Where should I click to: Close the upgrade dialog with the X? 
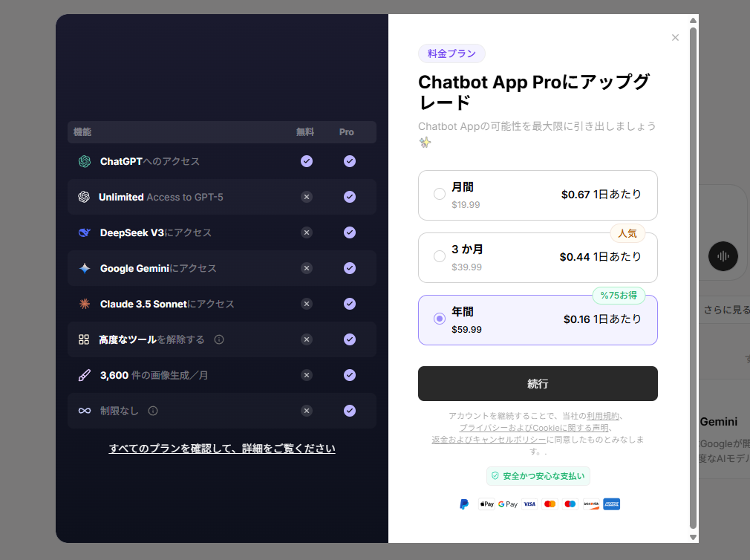(676, 38)
